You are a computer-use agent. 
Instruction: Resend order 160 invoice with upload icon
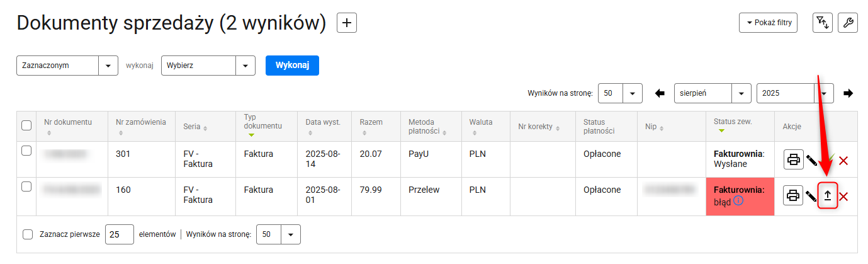[x=828, y=196]
